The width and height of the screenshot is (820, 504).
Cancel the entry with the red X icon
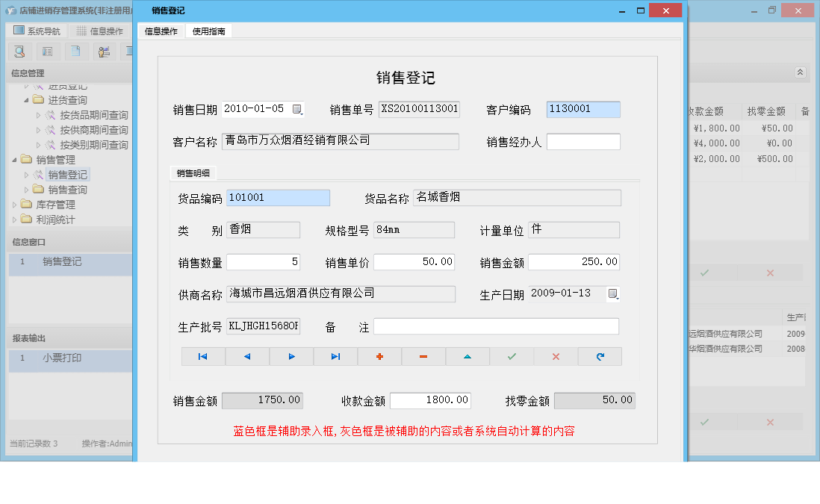pyautogui.click(x=556, y=356)
